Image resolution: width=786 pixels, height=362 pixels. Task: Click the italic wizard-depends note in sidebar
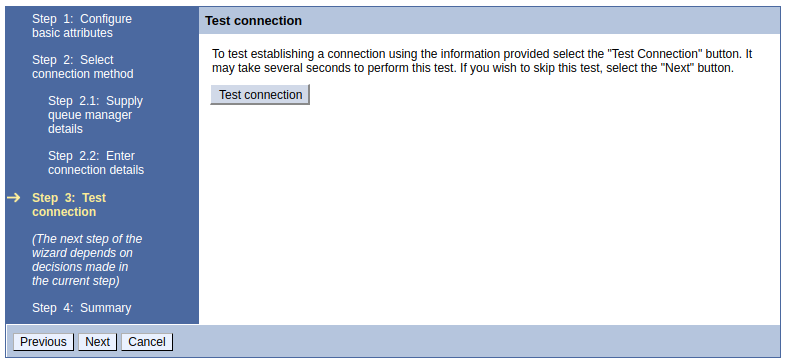[87, 260]
